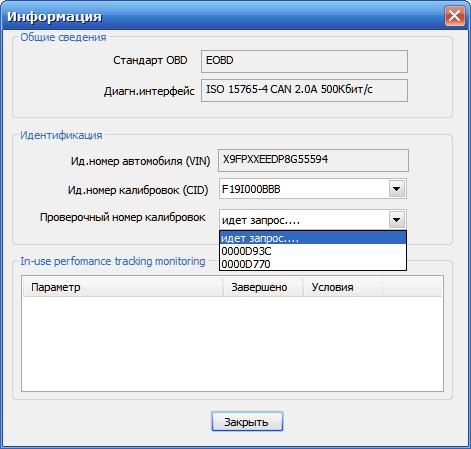Click the Идентификация group label
Image resolution: width=471 pixels, height=449 pixels.
pyautogui.click(x=61, y=135)
